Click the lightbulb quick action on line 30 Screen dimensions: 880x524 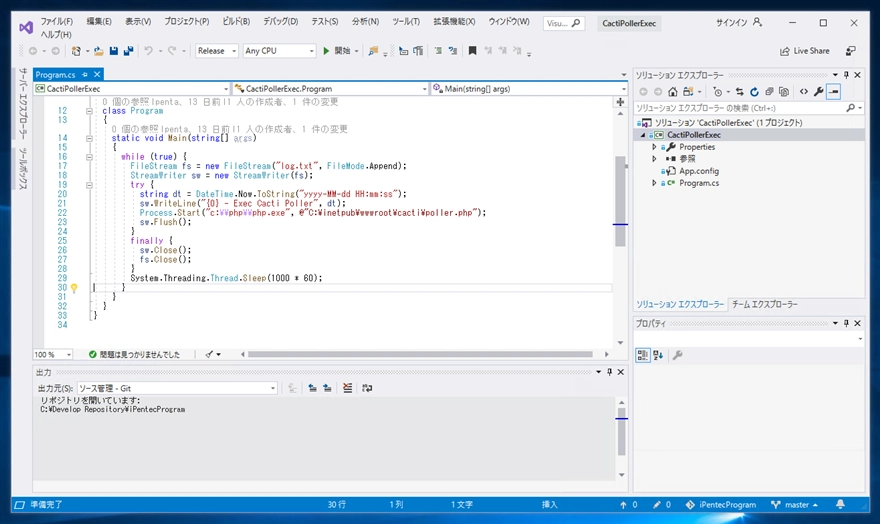74,288
